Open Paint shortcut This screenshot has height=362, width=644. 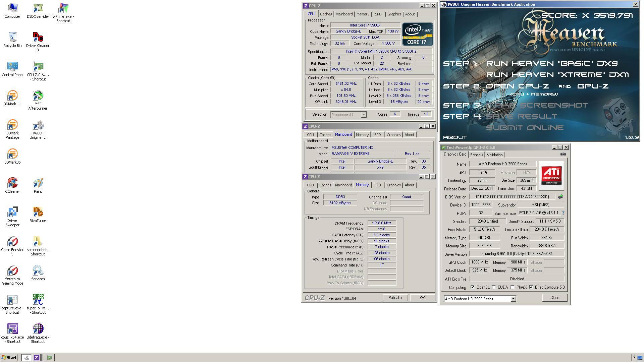38,185
